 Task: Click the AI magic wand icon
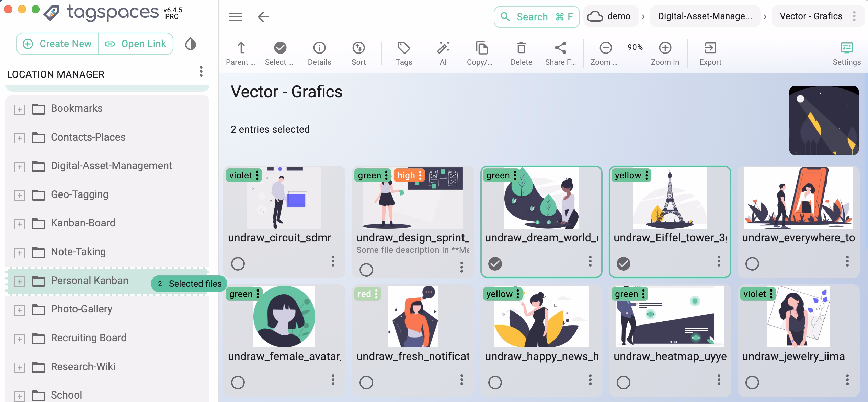[443, 52]
